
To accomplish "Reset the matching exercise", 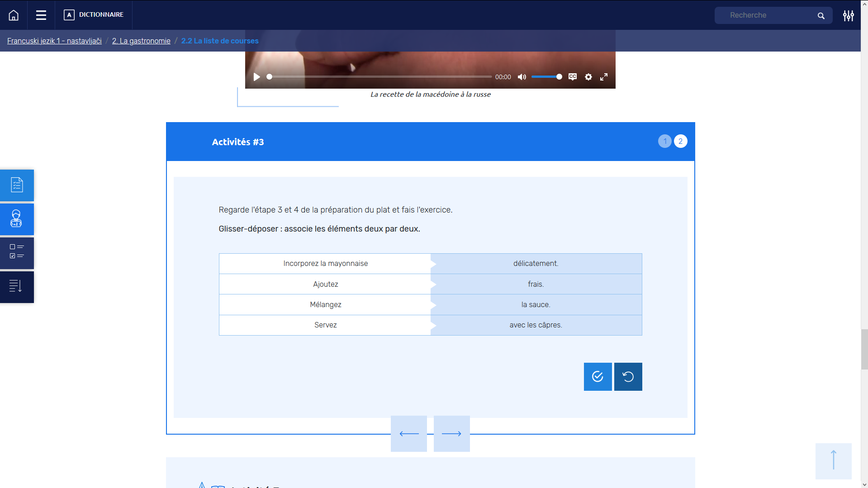I will click(x=628, y=377).
